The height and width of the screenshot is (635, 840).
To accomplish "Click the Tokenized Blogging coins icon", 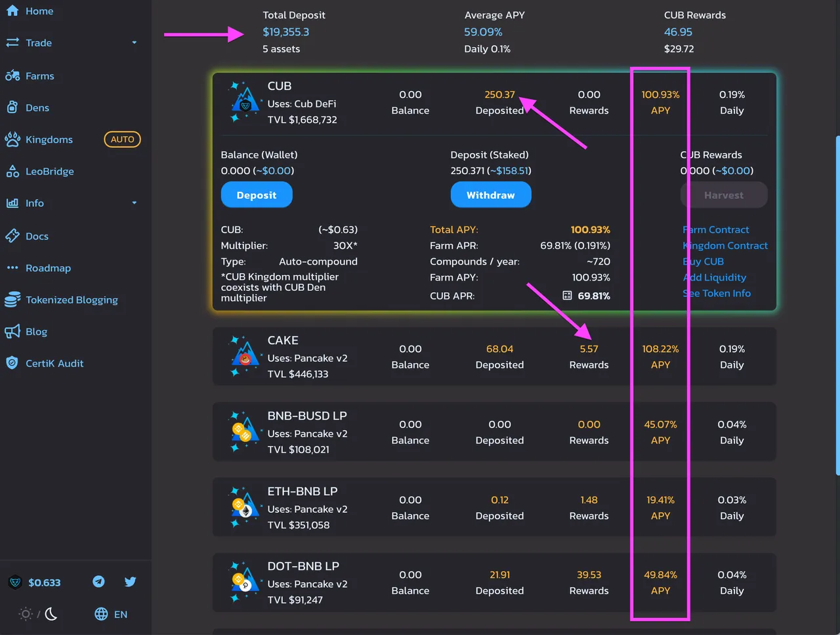I will [x=12, y=299].
